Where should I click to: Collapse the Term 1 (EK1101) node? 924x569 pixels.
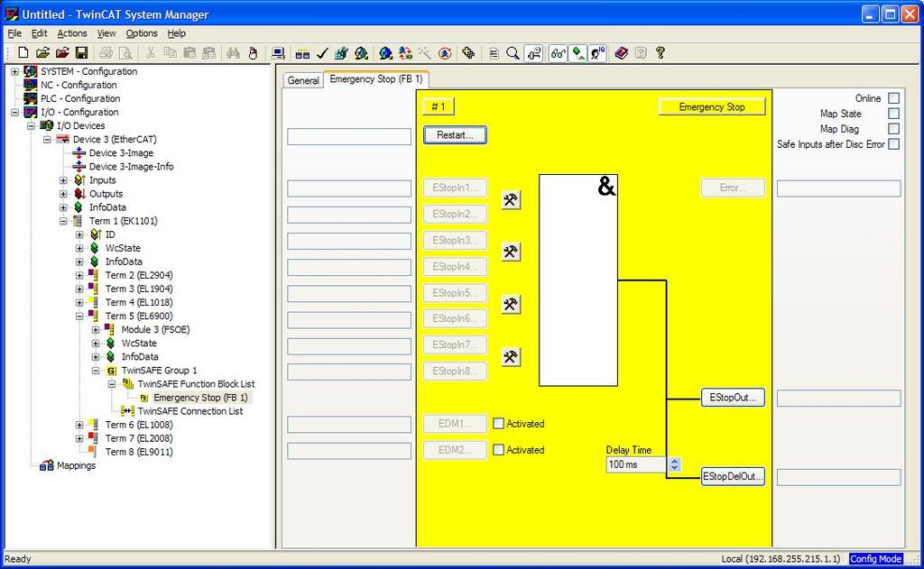pyautogui.click(x=63, y=221)
